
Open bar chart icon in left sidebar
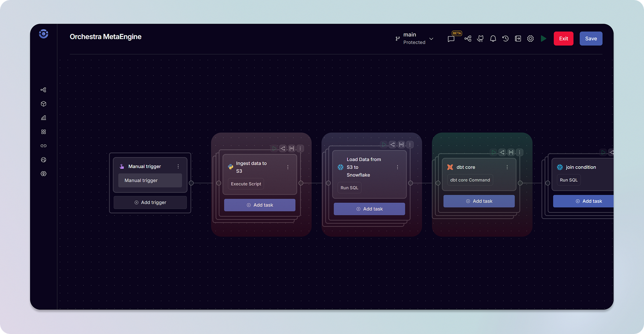[43, 118]
